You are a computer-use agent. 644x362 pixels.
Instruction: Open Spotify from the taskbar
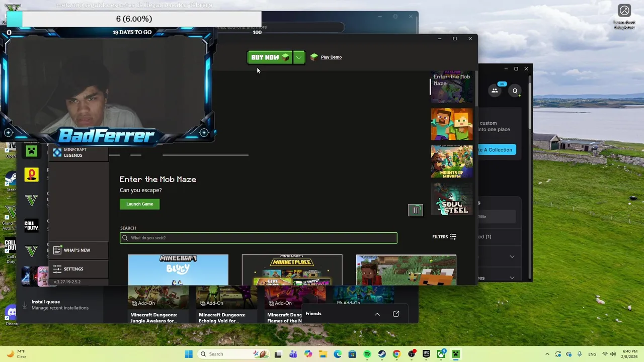pos(367,354)
